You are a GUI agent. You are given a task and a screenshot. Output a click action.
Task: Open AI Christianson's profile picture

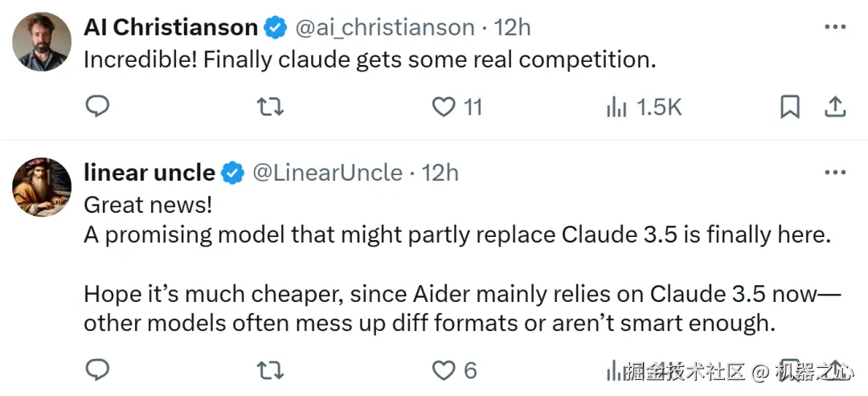[x=42, y=42]
